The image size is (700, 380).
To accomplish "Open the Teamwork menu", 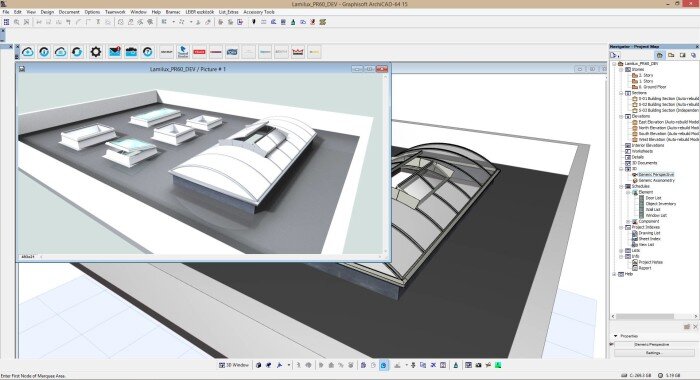I will point(115,12).
